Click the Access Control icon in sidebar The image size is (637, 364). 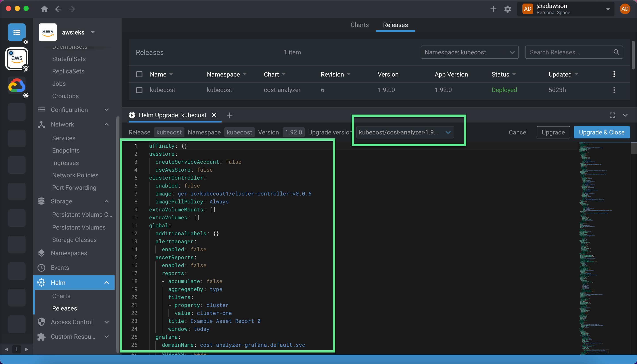pos(42,322)
